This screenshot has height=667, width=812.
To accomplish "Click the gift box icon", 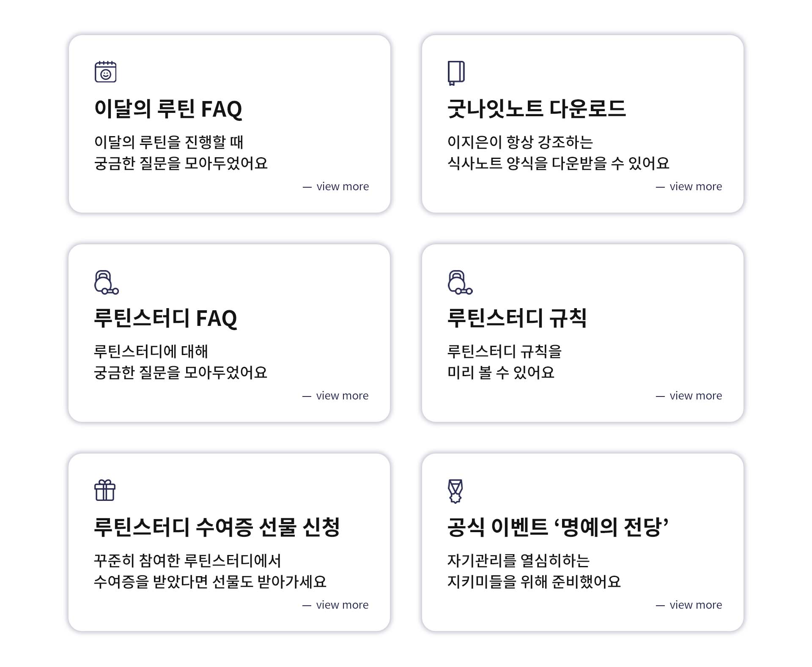I will (105, 490).
